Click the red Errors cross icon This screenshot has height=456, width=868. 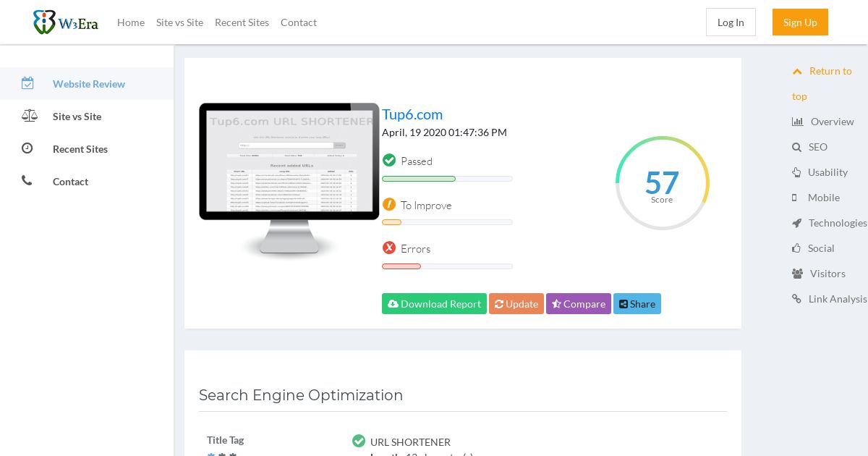[x=389, y=248]
